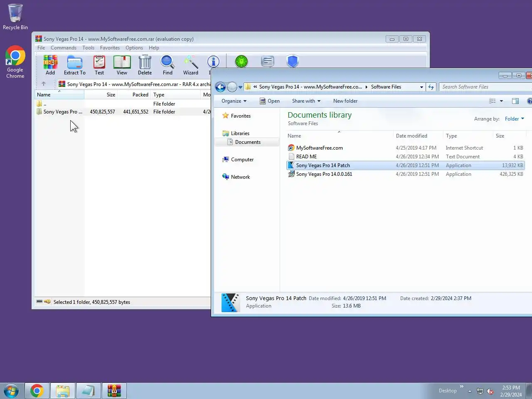Select Documents in the navigation pane
532x399 pixels.
[x=248, y=142]
